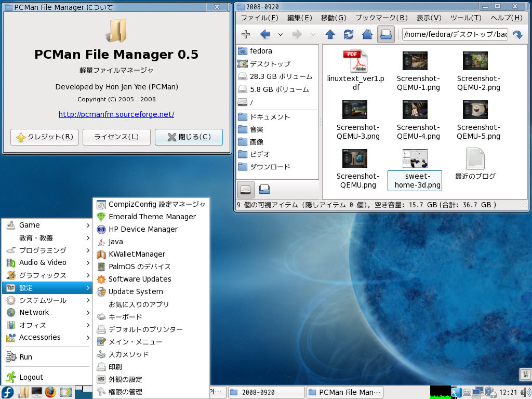Image resolution: width=532 pixels, height=399 pixels.
Task: Switch side pane to location list mode
Action: pyautogui.click(x=245, y=189)
